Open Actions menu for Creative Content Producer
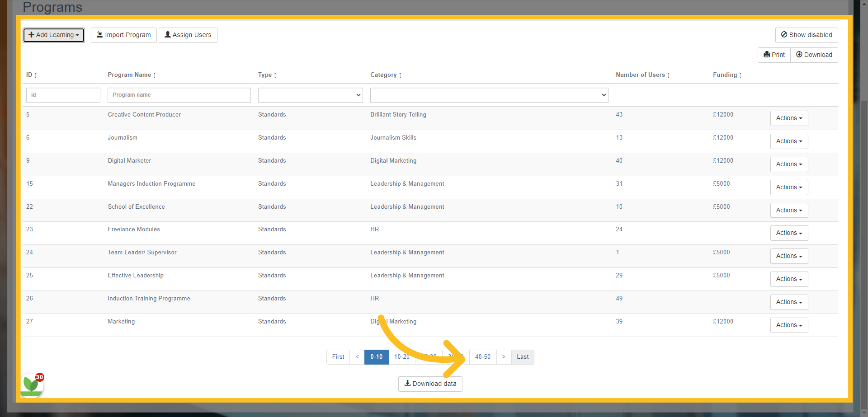868x417 pixels. coord(789,118)
